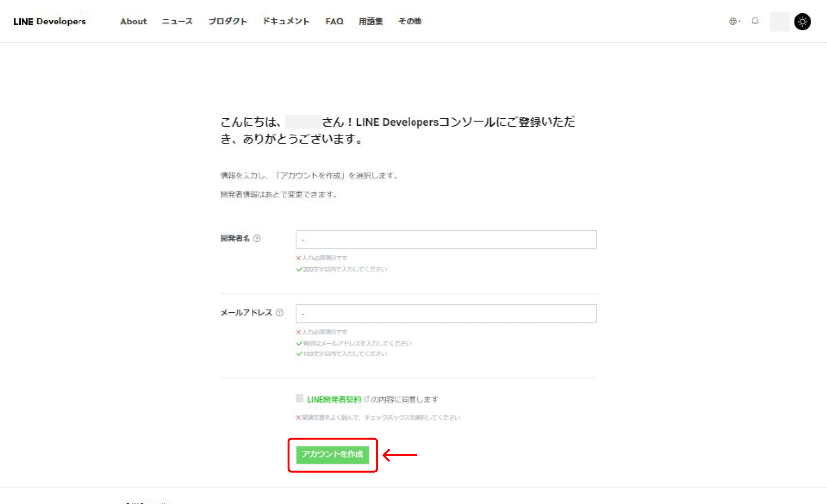Screen dimensions: 827x504
Task: Click the help icon next to 開発者名
Action: [257, 238]
